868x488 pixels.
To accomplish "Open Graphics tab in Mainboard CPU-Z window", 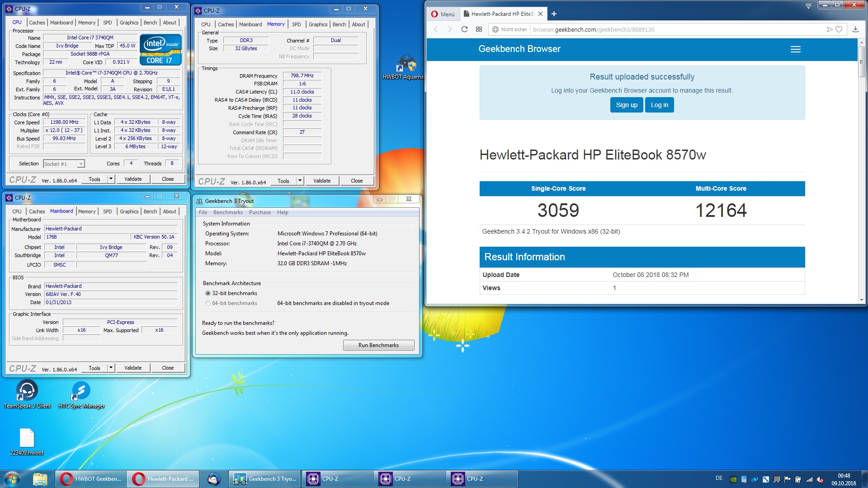I will [x=129, y=211].
